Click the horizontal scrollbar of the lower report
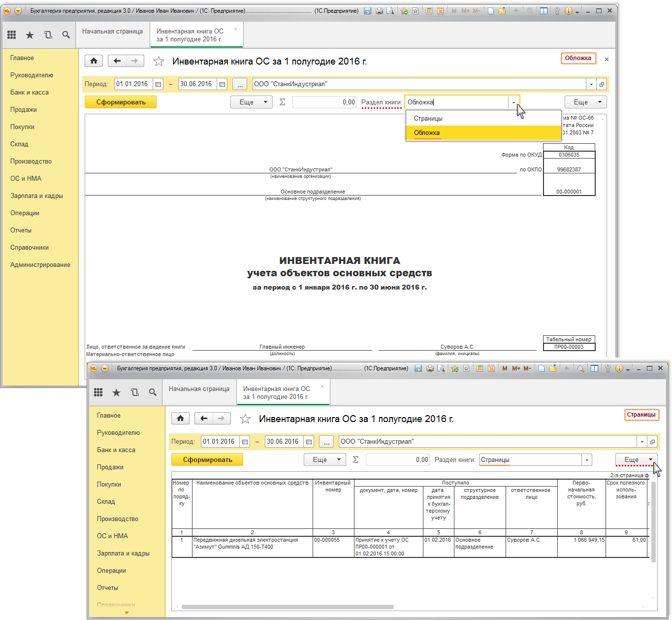 click(288, 607)
